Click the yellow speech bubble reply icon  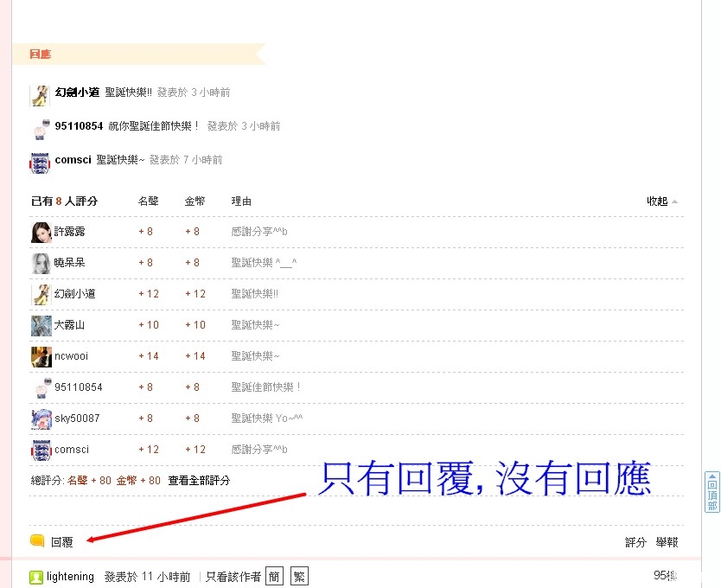[x=37, y=541]
